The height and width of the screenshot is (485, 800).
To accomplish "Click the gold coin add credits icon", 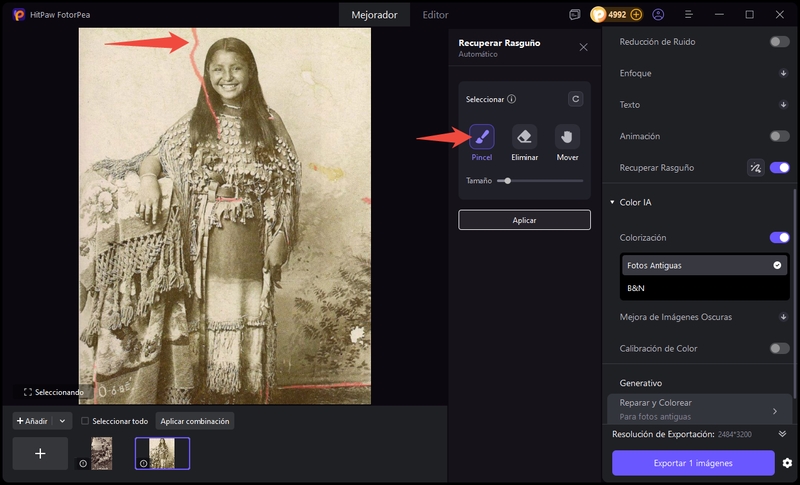I will 636,15.
